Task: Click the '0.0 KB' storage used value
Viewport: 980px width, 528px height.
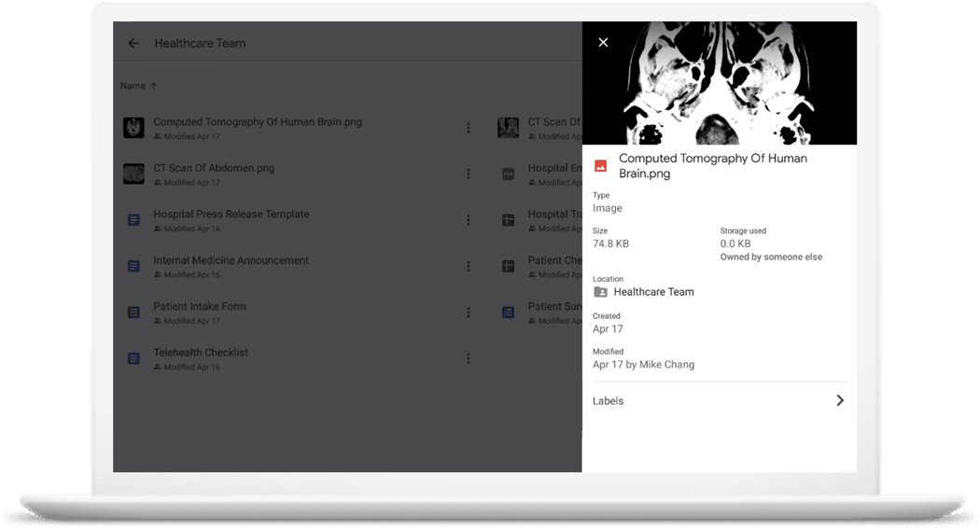Action: tap(735, 243)
